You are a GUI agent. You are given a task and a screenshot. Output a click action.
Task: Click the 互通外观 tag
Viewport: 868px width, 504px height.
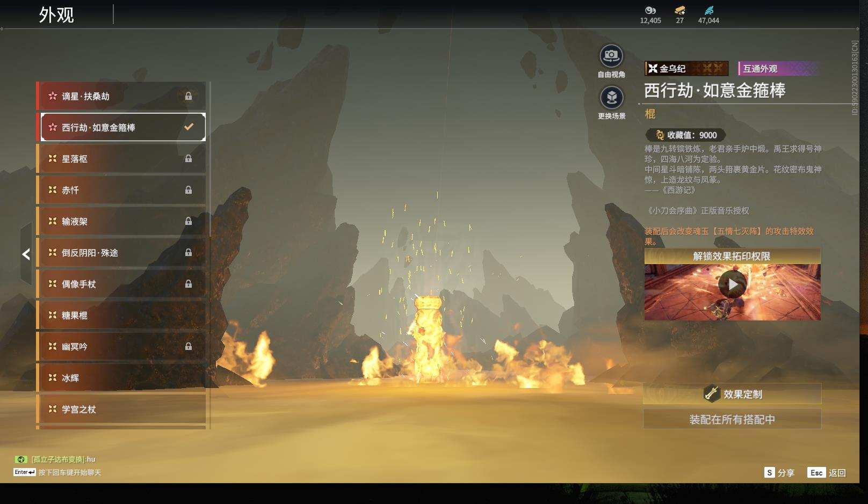pos(779,68)
